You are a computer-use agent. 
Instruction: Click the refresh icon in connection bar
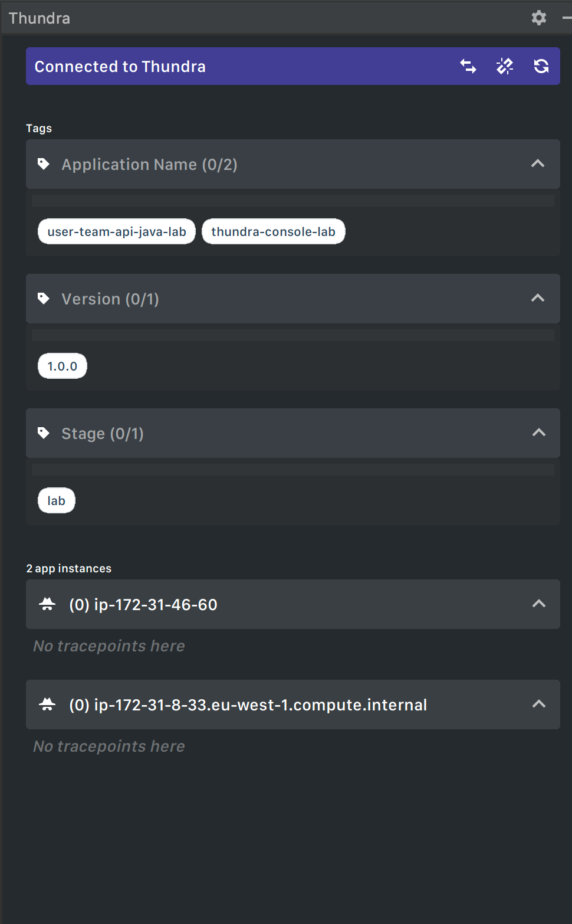[x=541, y=66]
